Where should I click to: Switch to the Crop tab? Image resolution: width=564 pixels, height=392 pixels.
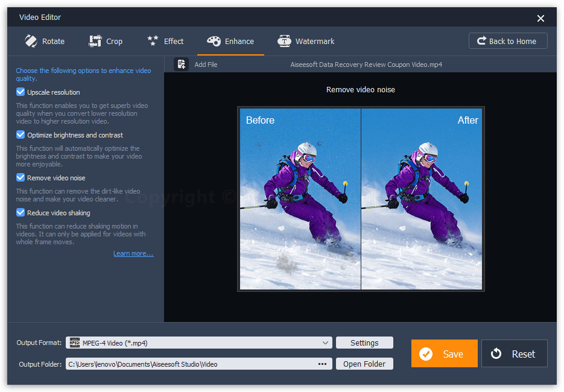[106, 42]
